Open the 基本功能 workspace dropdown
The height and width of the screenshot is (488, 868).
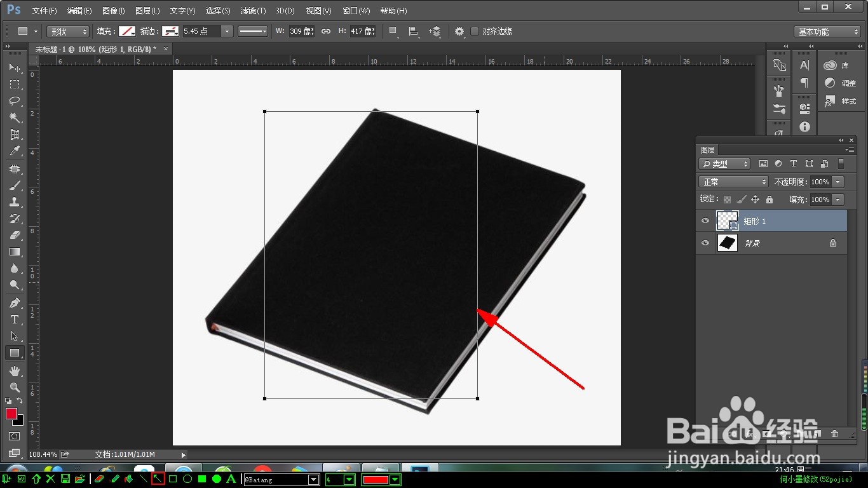827,32
